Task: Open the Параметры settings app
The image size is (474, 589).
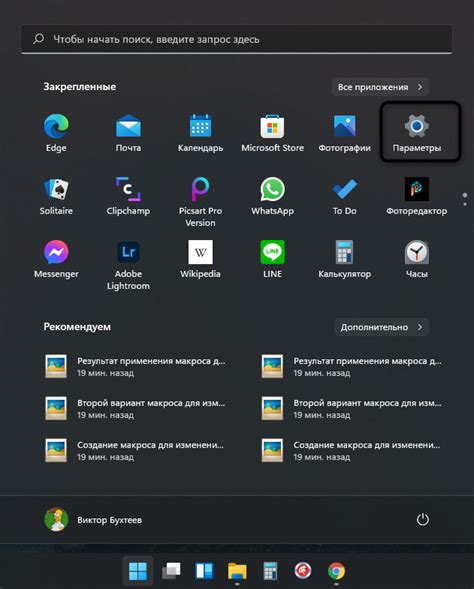Action: point(417,132)
